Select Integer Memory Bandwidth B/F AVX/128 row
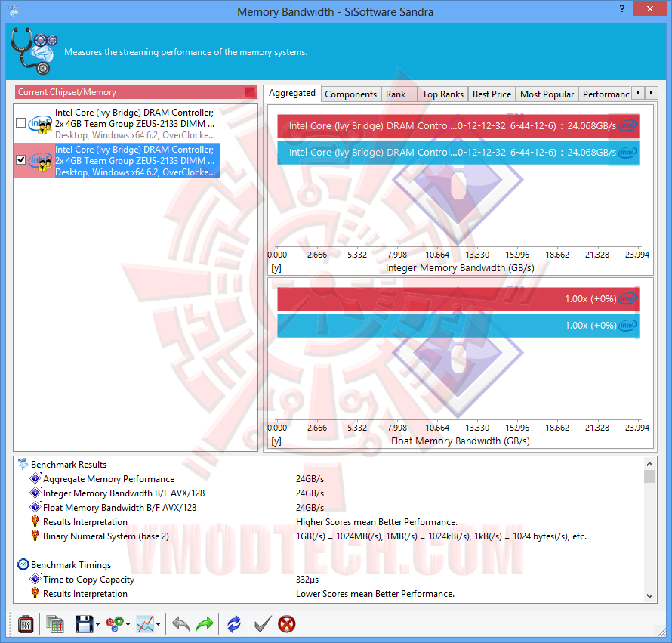Image resolution: width=672 pixels, height=643 pixels. [x=123, y=493]
